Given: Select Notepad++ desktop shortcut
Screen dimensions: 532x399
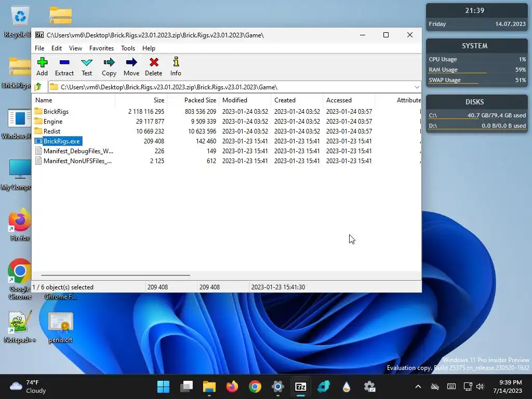Looking at the screenshot, I should [x=19, y=326].
